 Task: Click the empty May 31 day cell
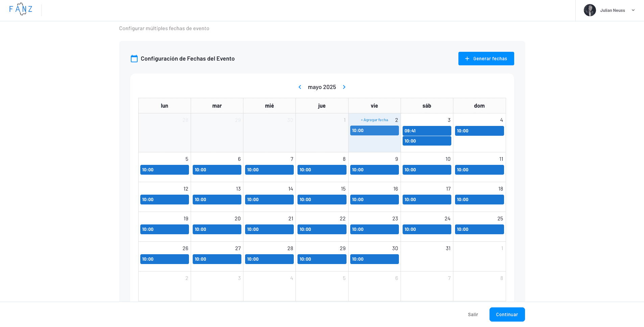point(427,256)
